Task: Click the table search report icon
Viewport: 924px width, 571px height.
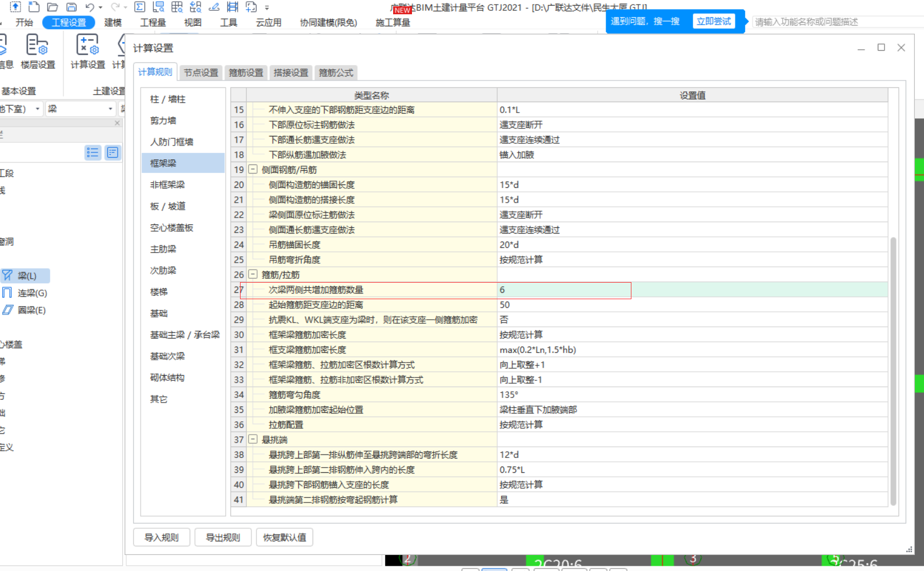Action: coord(177,7)
